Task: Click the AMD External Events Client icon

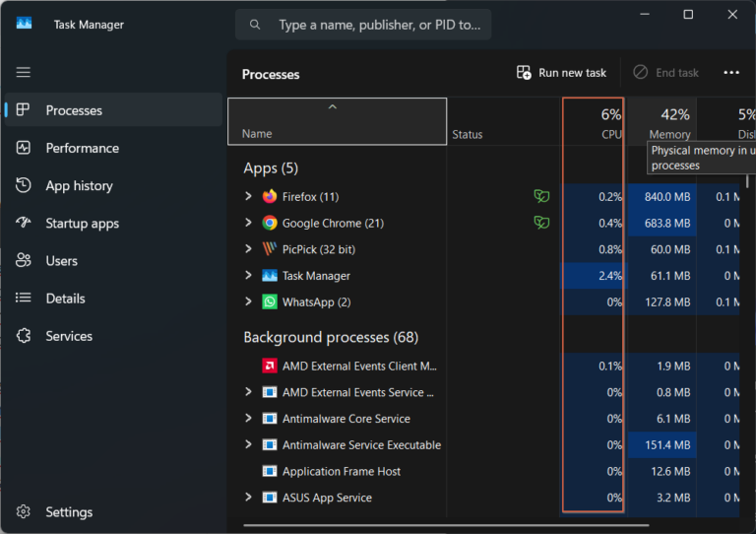Action: coord(270,367)
